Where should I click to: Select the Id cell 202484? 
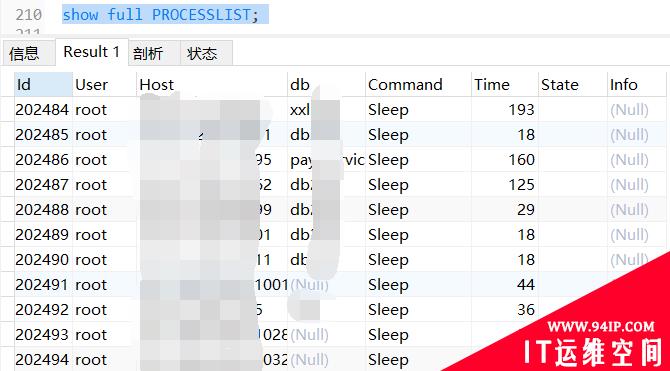42,110
